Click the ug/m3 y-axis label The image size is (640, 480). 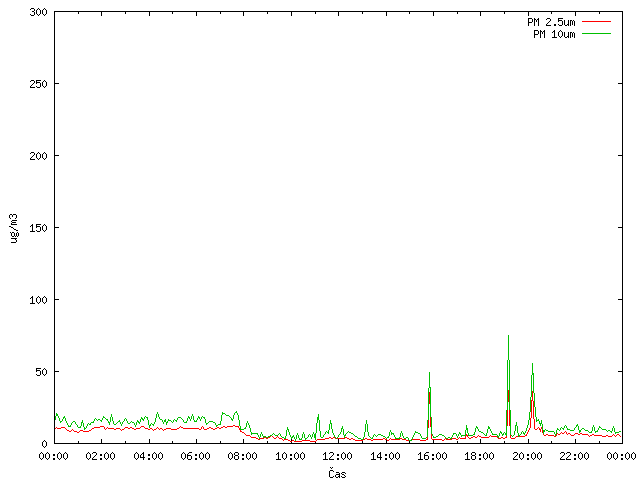[14, 228]
